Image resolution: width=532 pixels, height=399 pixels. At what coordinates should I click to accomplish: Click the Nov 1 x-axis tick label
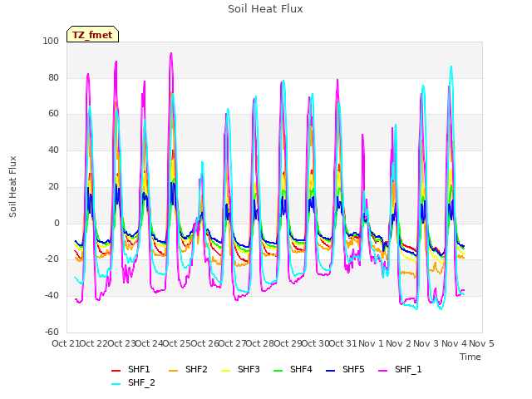pos(371,343)
